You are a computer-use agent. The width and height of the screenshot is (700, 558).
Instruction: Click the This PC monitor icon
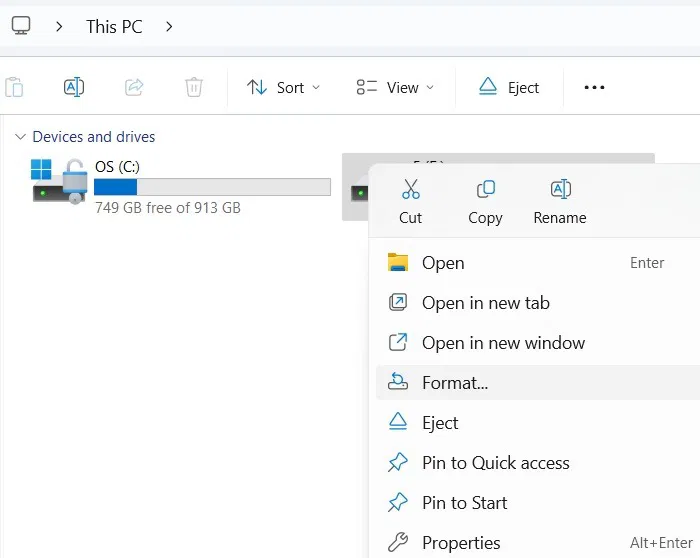click(21, 26)
